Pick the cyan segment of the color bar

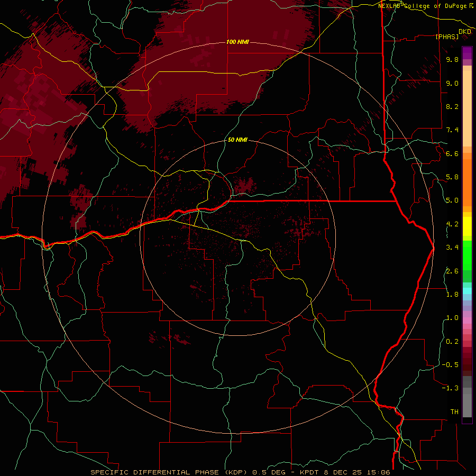point(467,291)
